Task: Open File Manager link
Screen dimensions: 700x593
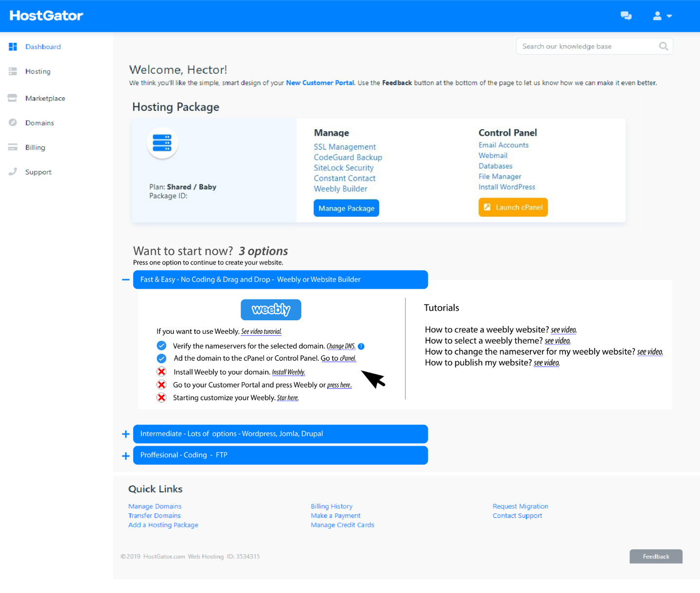Action: [500, 176]
